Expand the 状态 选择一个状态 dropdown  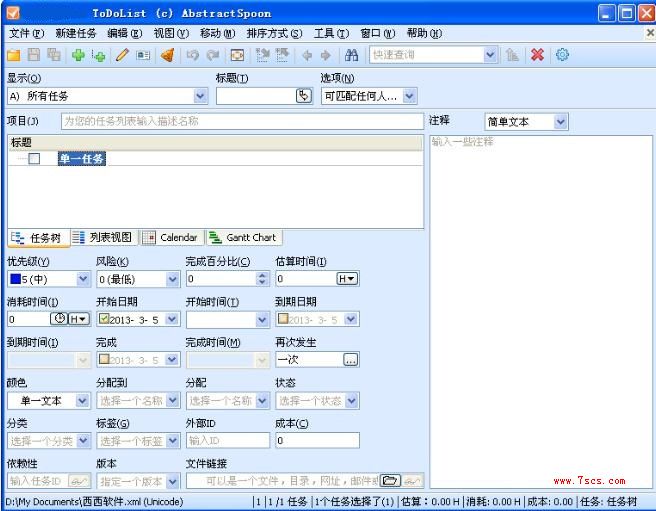352,401
